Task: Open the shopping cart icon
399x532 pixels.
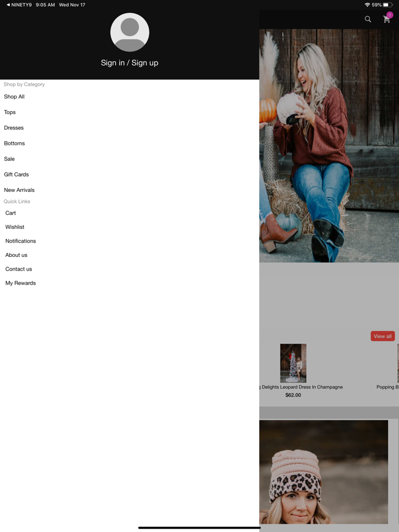Action: 387,19
